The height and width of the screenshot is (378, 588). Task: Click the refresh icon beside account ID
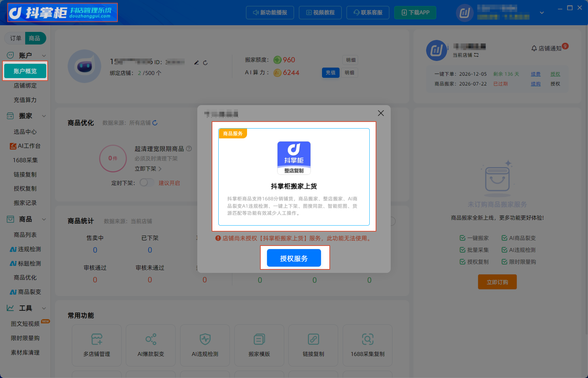click(x=205, y=63)
